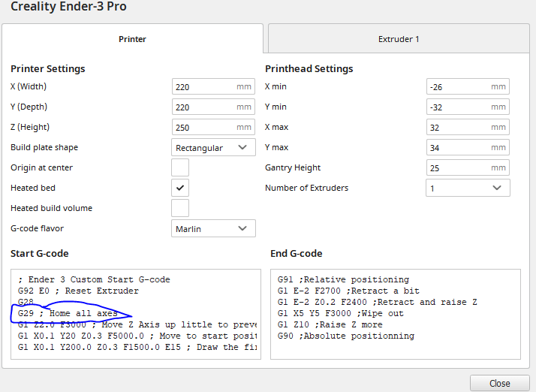Click the Gantry Height input field
The width and height of the screenshot is (536, 392).
coord(468,167)
